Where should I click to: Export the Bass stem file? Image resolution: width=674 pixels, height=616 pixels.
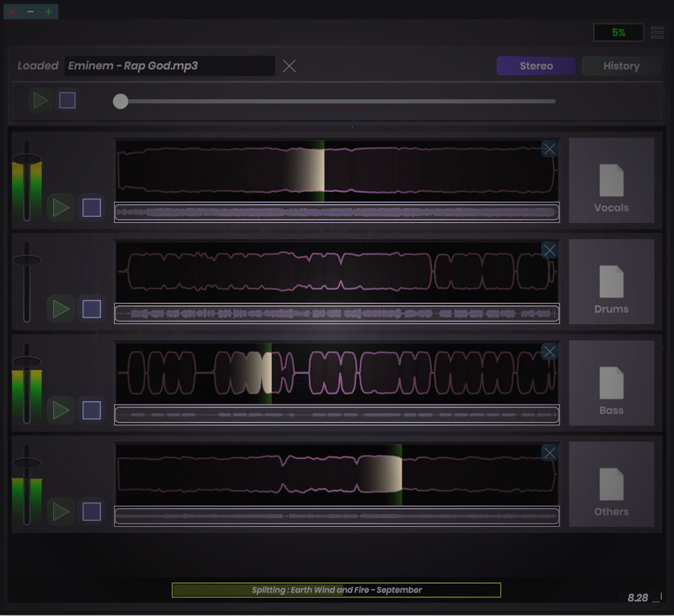click(x=611, y=383)
